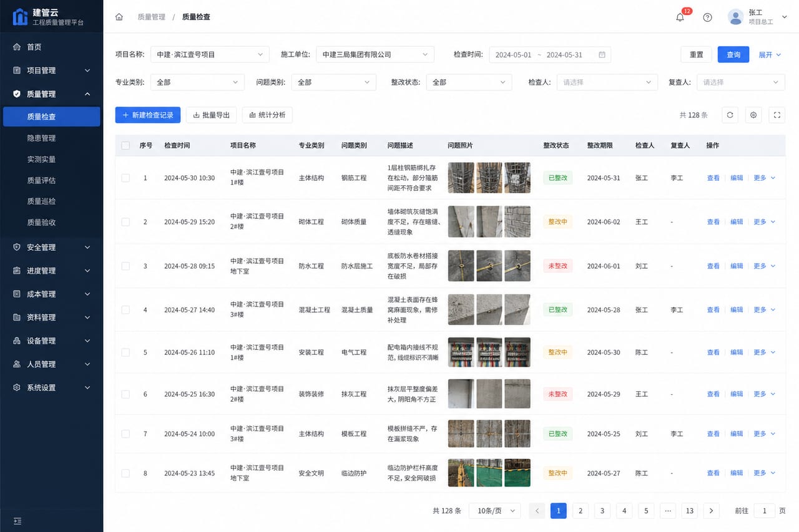Click the 前往 page number input field
Viewport: 799px width, 532px height.
coord(764,511)
